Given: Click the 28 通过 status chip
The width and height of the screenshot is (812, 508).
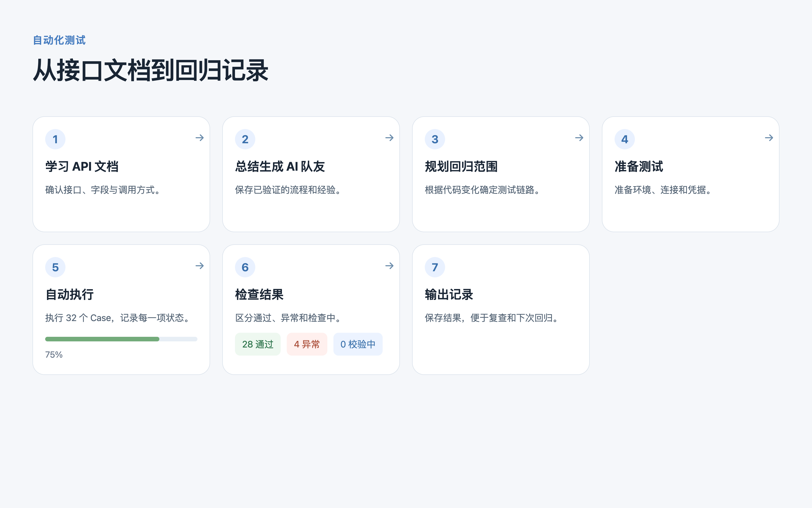Looking at the screenshot, I should tap(258, 344).
